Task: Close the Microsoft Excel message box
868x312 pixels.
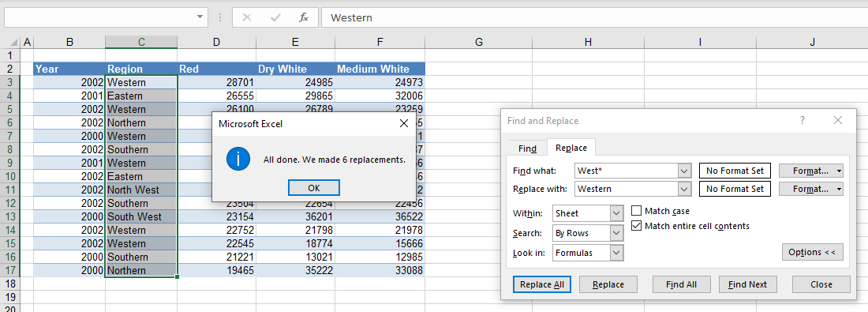Action: 404,123
